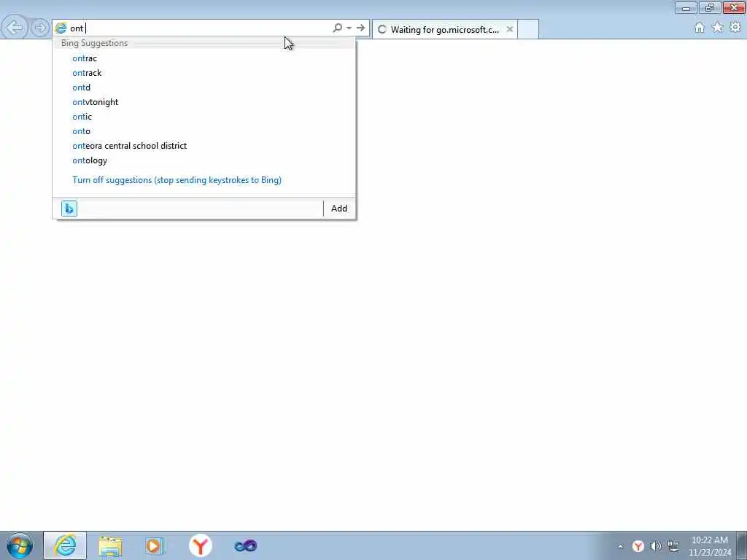Click the Add button for search providers
Screen dimensions: 747x560
pos(339,209)
